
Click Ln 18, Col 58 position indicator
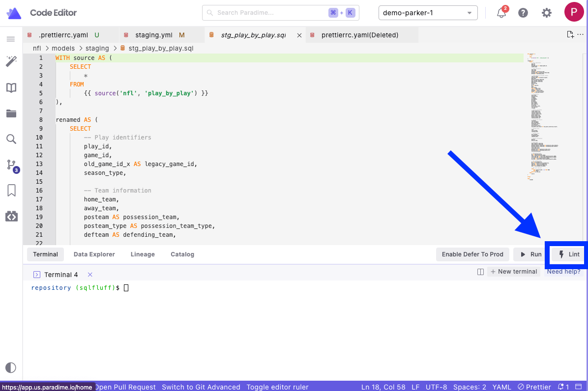tap(383, 387)
